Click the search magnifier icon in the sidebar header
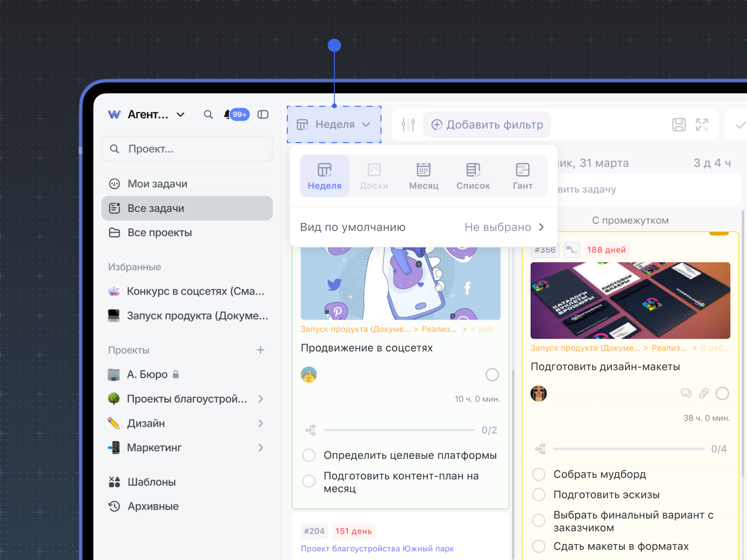This screenshot has height=560, width=747. pyautogui.click(x=208, y=115)
